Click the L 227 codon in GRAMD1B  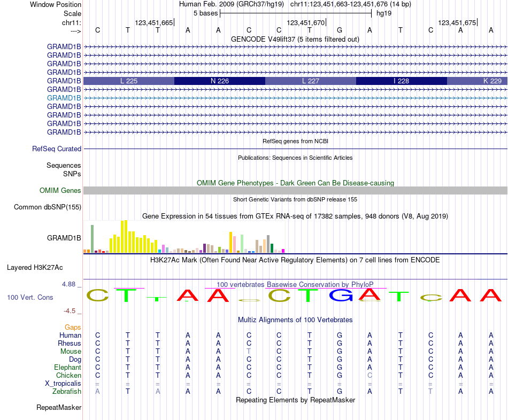pyautogui.click(x=311, y=81)
